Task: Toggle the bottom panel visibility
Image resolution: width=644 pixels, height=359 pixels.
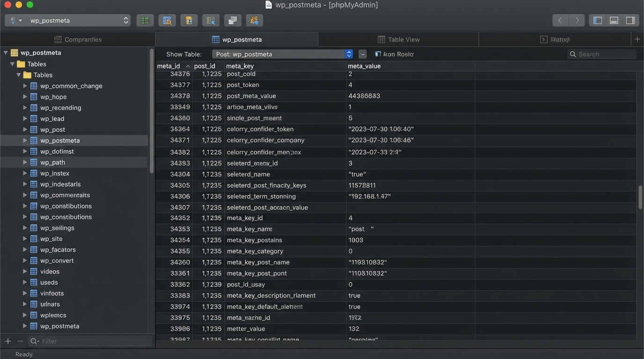Action: click(x=614, y=21)
